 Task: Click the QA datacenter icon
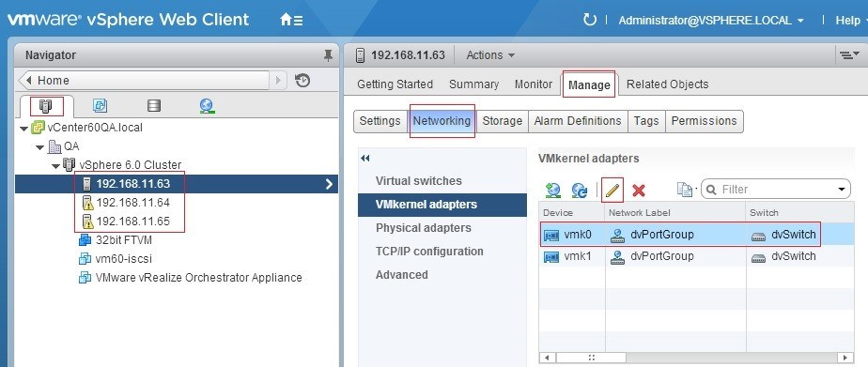54,145
